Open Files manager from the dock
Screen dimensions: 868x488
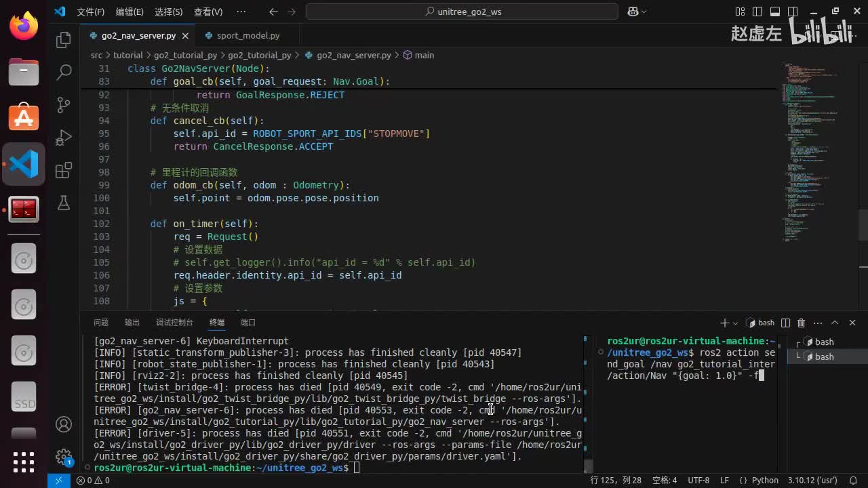click(x=24, y=71)
